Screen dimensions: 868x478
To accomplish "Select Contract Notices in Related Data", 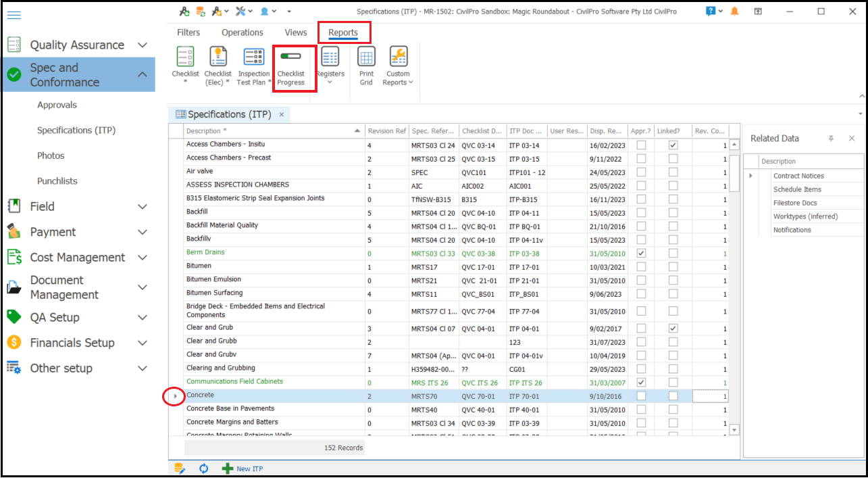I will point(798,176).
